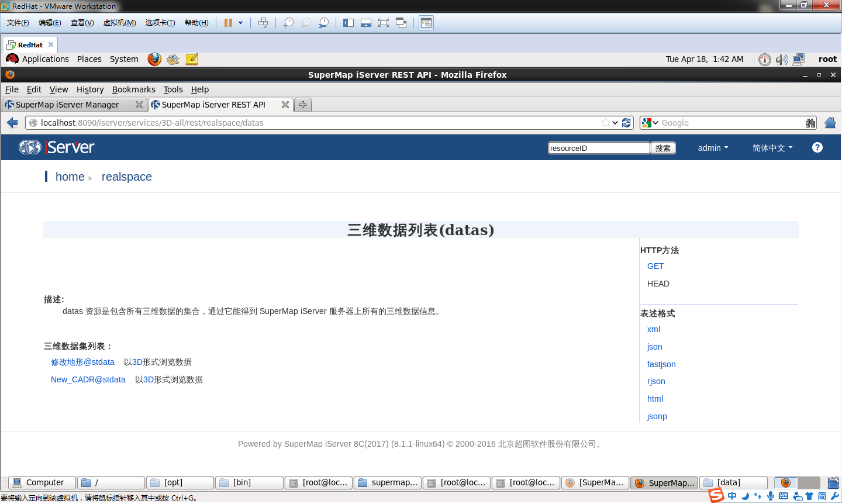Open the search engine selector dropdown
Viewport: 842px width, 504px height.
click(x=650, y=123)
